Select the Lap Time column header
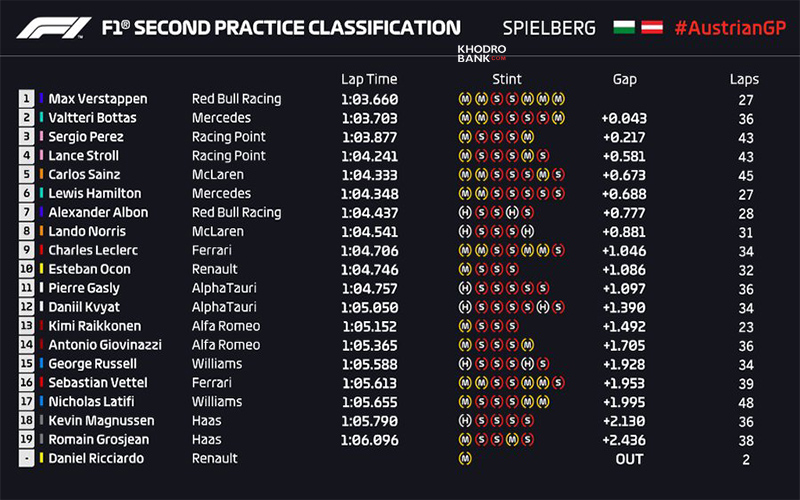 click(x=369, y=79)
